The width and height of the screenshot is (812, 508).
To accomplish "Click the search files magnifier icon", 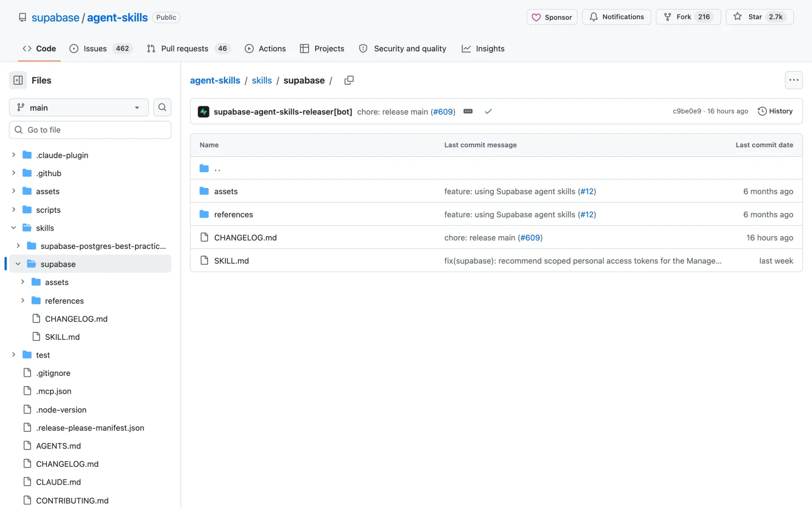I will tap(162, 107).
